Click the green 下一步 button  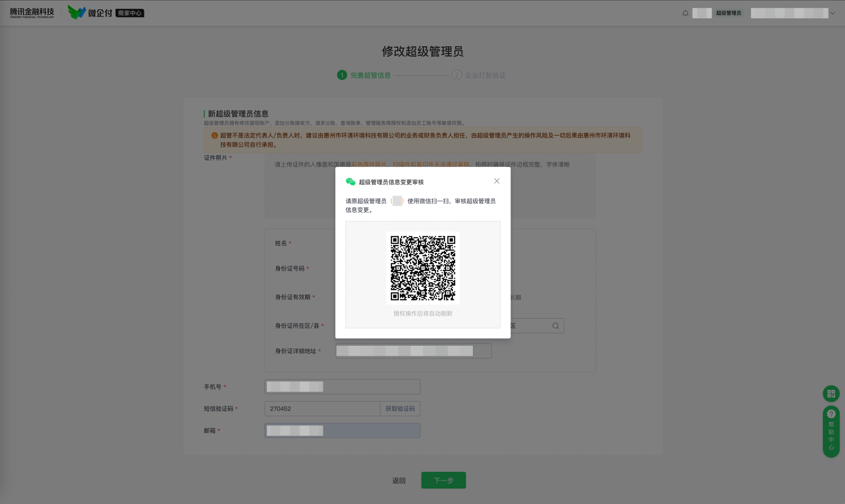coord(444,480)
